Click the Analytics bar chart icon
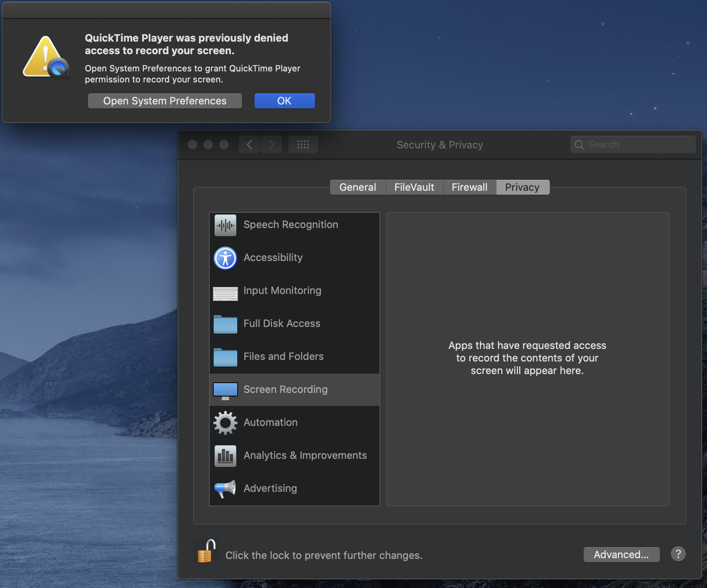The width and height of the screenshot is (707, 588). tap(225, 456)
